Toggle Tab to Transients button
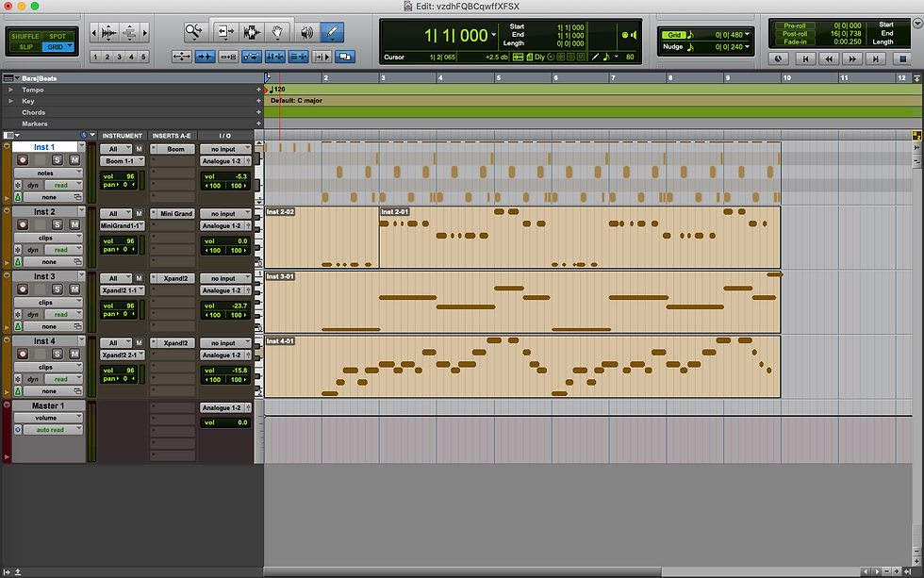924x578 pixels. (205, 57)
